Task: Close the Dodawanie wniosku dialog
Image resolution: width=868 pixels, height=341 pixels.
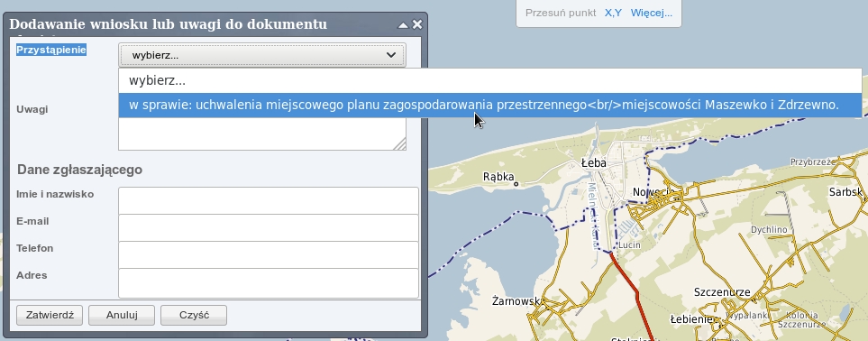Action: (417, 24)
